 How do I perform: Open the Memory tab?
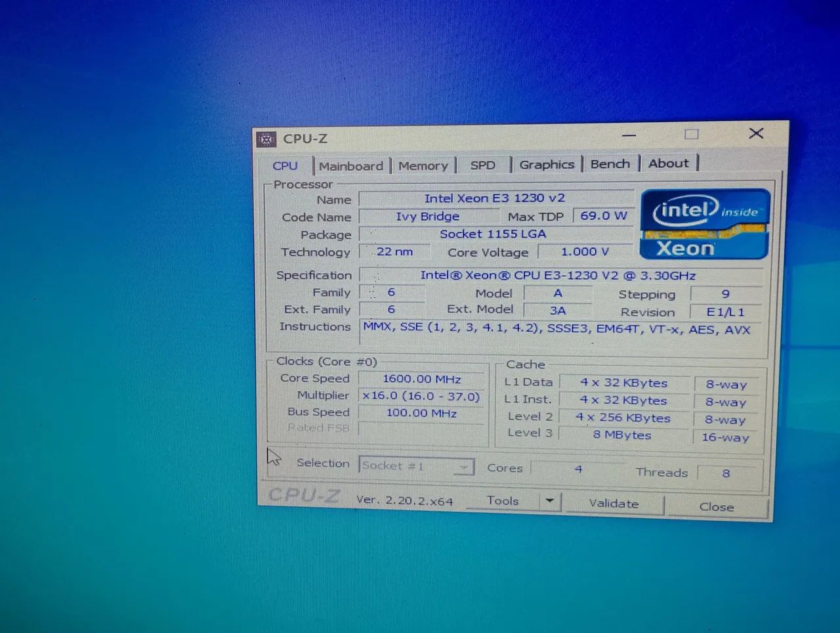click(423, 166)
